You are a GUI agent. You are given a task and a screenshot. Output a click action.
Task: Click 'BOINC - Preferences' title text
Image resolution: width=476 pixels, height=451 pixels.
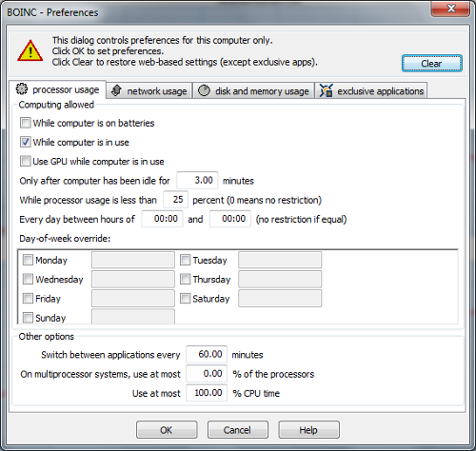52,12
